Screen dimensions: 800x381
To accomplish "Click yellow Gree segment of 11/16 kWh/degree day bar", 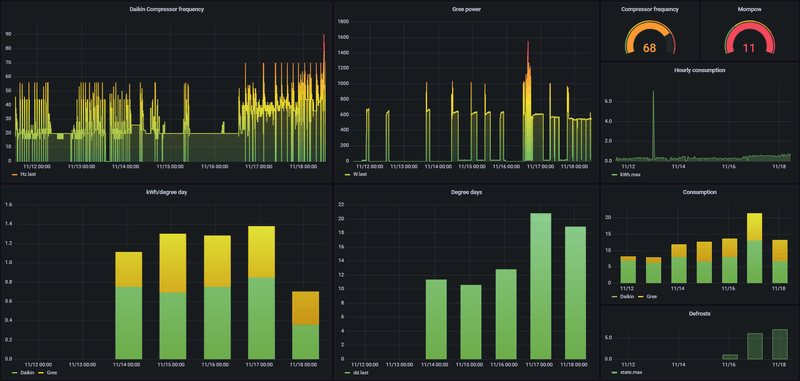I will [217, 261].
